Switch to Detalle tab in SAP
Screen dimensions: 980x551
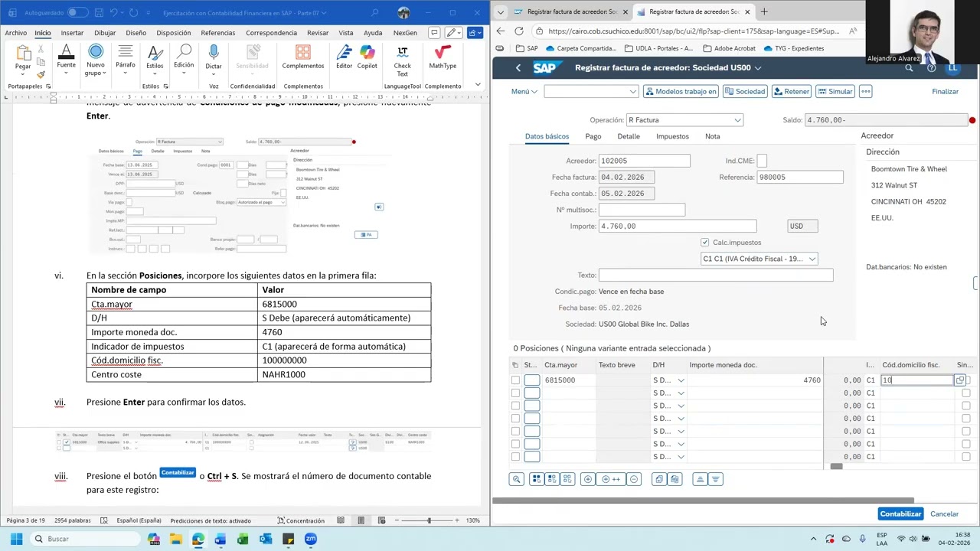click(629, 136)
